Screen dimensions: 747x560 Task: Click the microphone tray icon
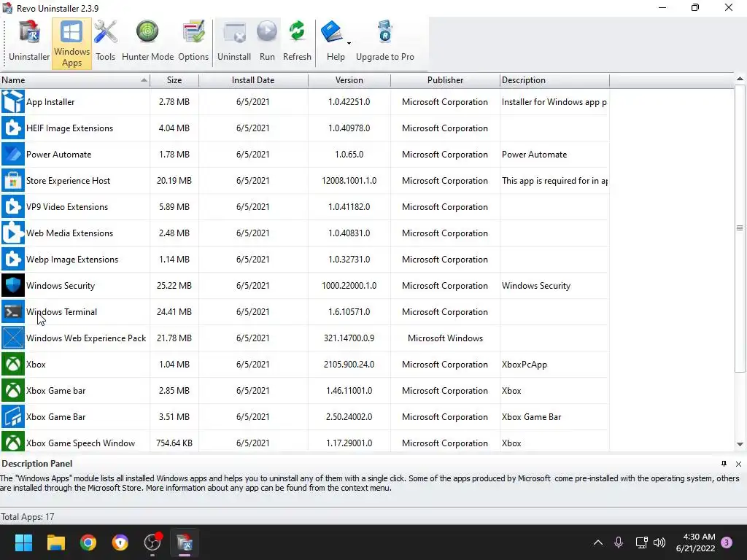pyautogui.click(x=619, y=542)
